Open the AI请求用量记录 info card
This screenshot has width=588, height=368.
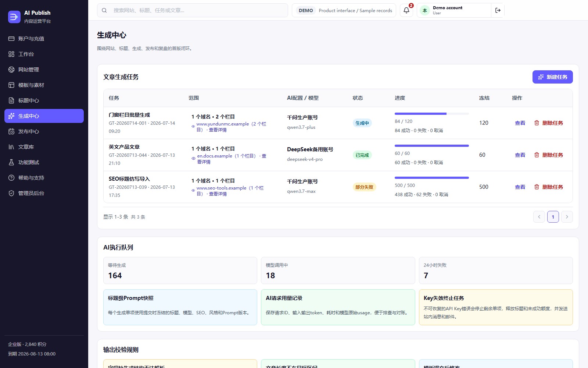pyautogui.click(x=338, y=307)
